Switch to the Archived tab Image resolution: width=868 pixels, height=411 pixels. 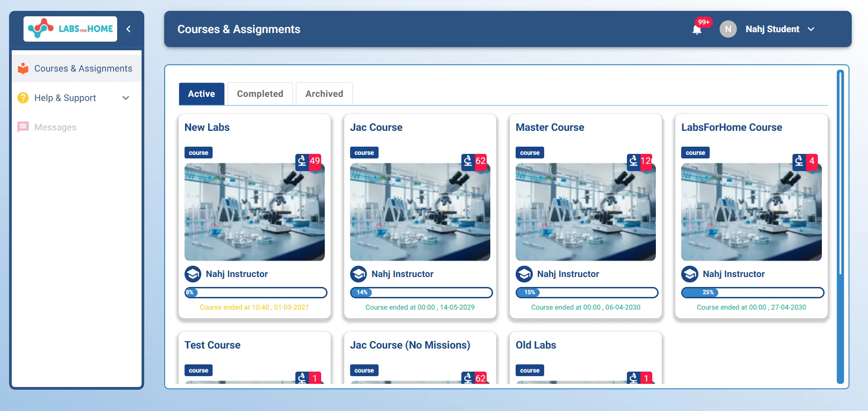(x=324, y=94)
